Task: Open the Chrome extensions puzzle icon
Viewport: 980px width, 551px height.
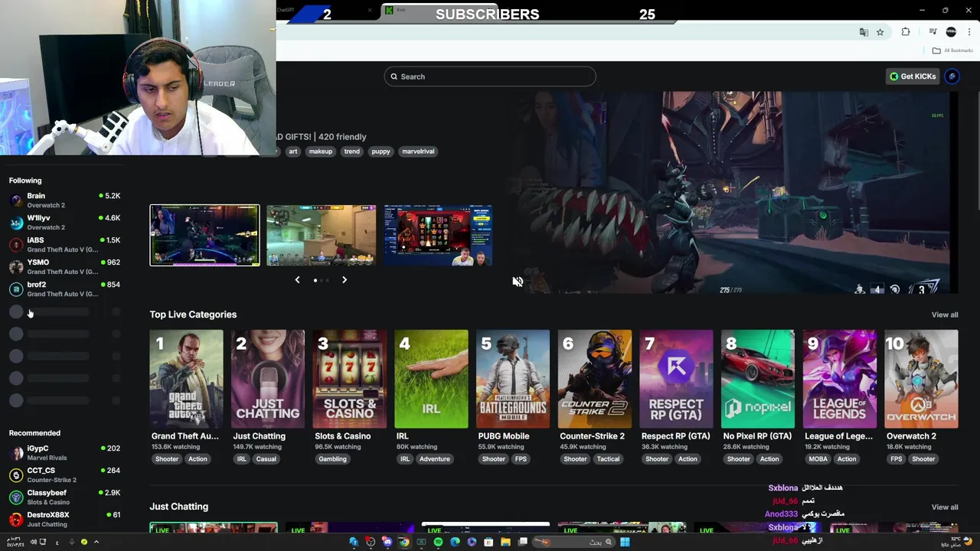Action: (906, 32)
